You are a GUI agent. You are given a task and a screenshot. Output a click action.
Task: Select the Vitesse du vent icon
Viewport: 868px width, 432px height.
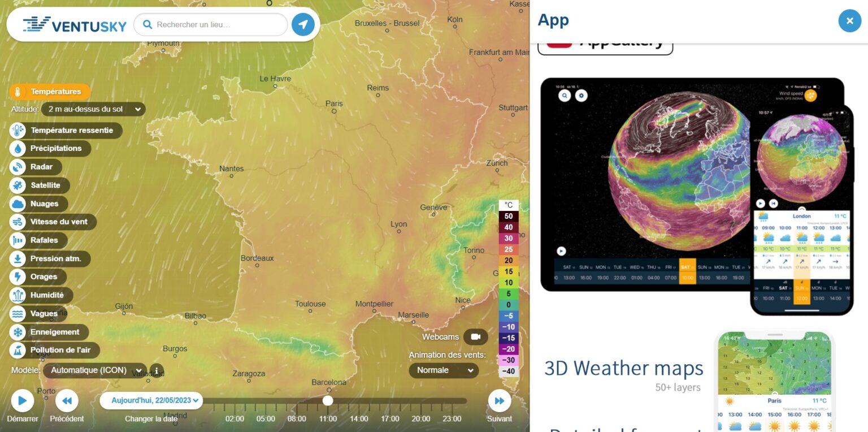(x=18, y=222)
